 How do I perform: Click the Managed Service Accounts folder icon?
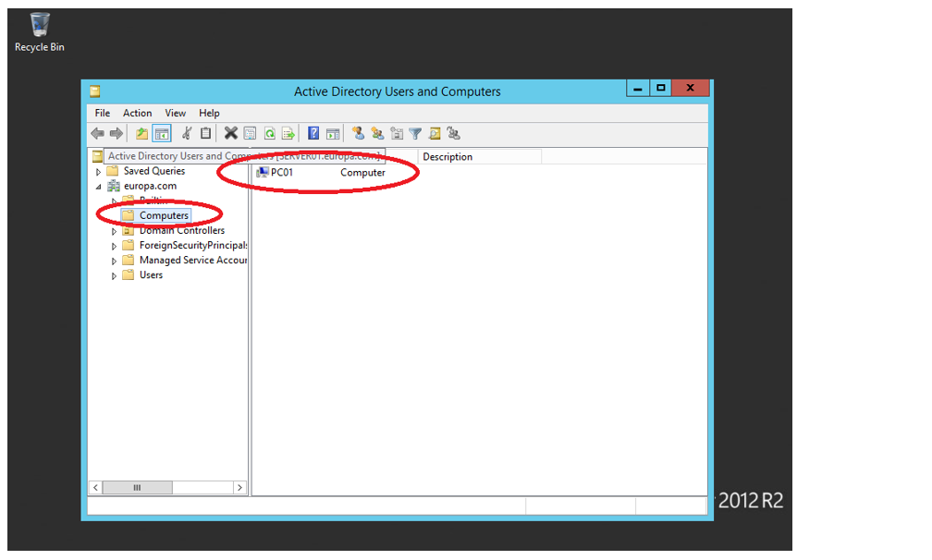coord(128,260)
